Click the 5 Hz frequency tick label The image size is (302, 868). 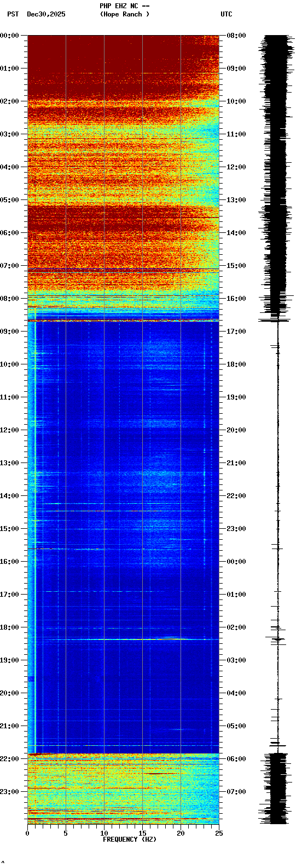point(66,833)
